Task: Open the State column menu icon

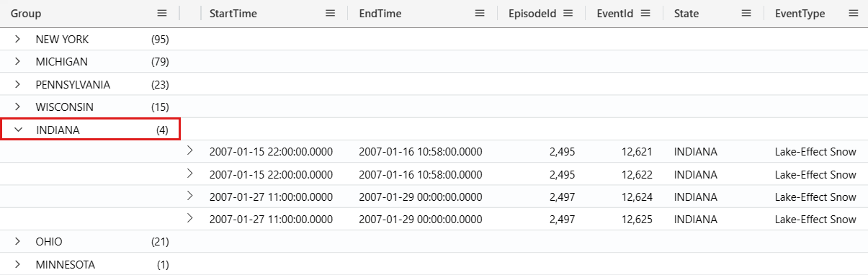Action: coord(746,14)
